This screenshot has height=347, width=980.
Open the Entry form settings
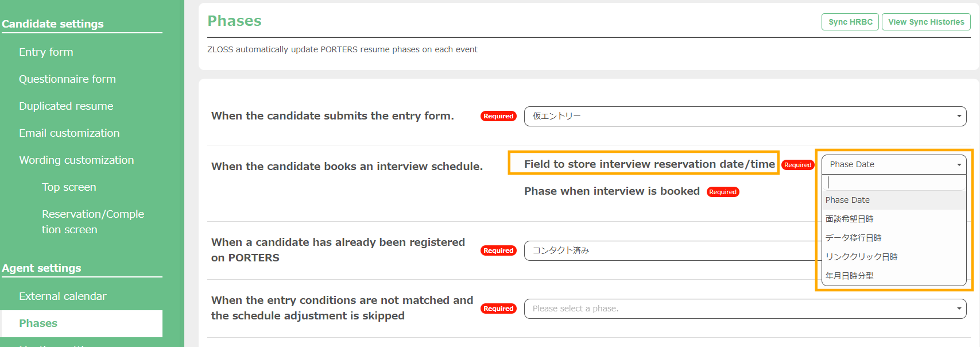46,52
